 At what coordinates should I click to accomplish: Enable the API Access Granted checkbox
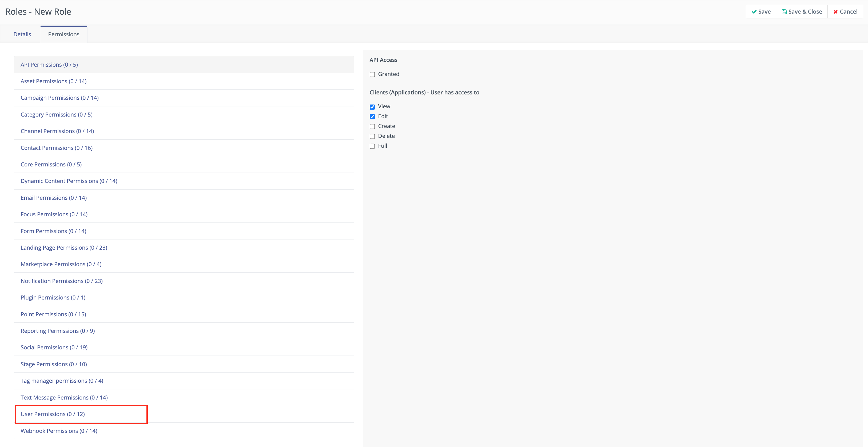372,74
